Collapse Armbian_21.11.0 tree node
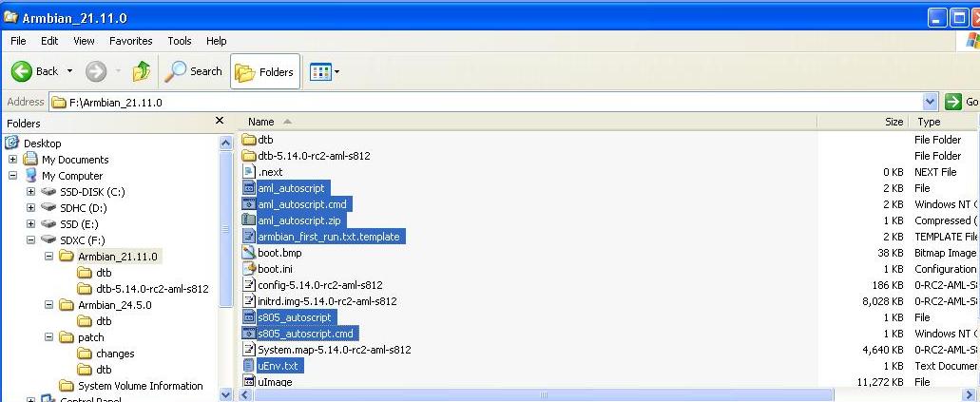 tap(48, 257)
